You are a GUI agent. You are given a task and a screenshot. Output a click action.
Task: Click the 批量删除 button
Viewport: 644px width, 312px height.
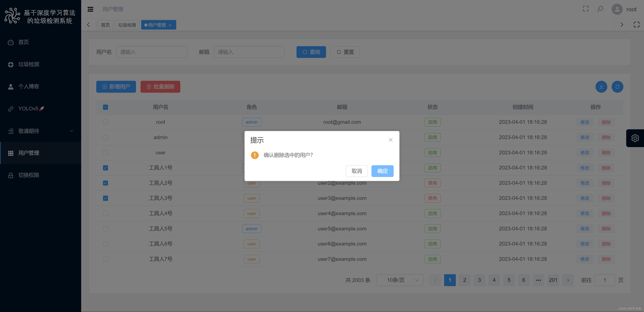[160, 87]
